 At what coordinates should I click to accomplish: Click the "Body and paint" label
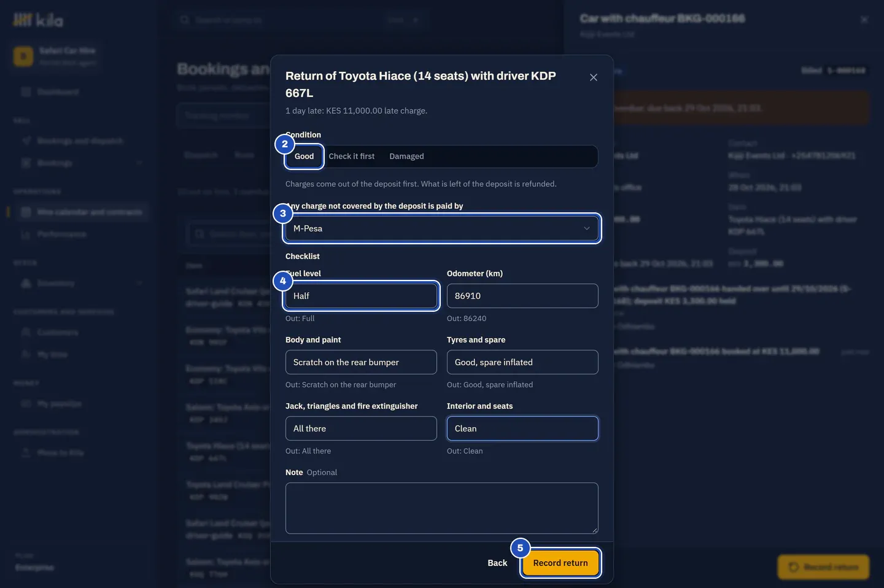(x=313, y=340)
